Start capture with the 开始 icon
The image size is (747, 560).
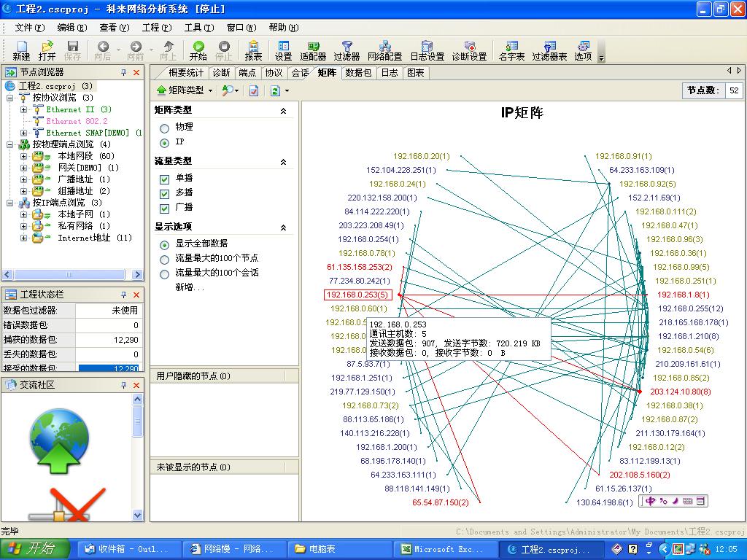[x=198, y=47]
